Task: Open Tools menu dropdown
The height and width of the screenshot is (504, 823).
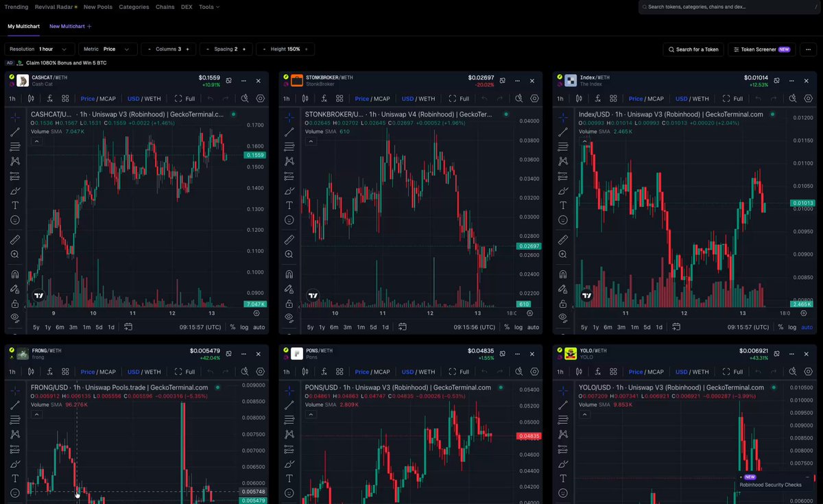Action: click(209, 7)
